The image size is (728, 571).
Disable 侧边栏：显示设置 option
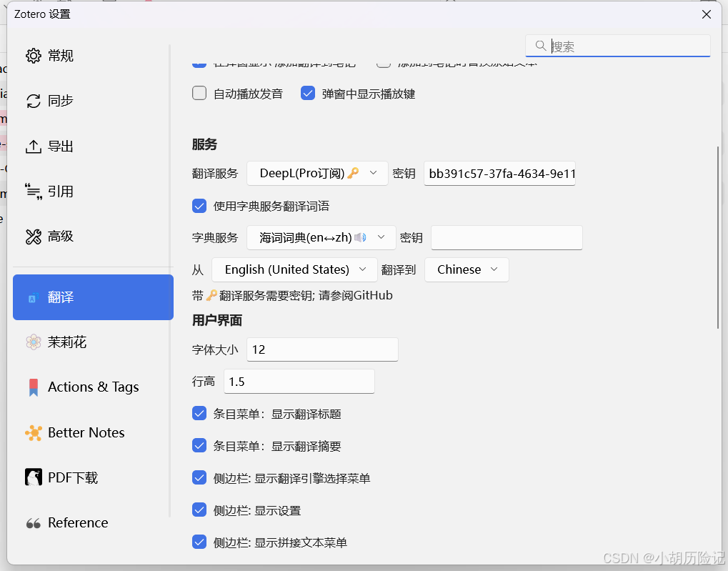pyautogui.click(x=199, y=510)
